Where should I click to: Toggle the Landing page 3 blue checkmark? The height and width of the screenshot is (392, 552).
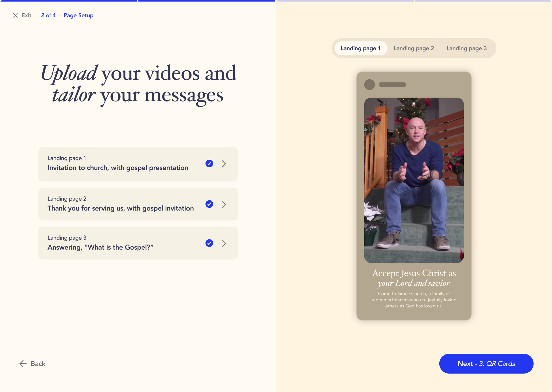tap(209, 243)
